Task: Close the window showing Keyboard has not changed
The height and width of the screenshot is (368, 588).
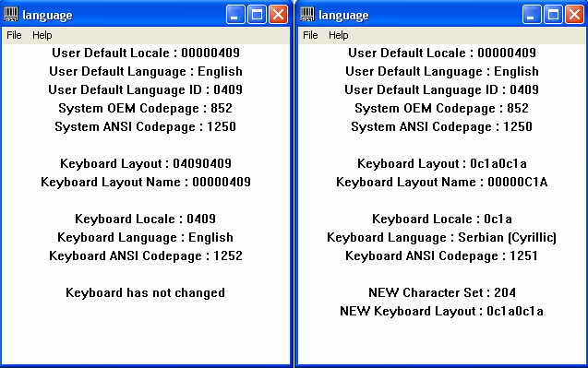Action: click(278, 15)
